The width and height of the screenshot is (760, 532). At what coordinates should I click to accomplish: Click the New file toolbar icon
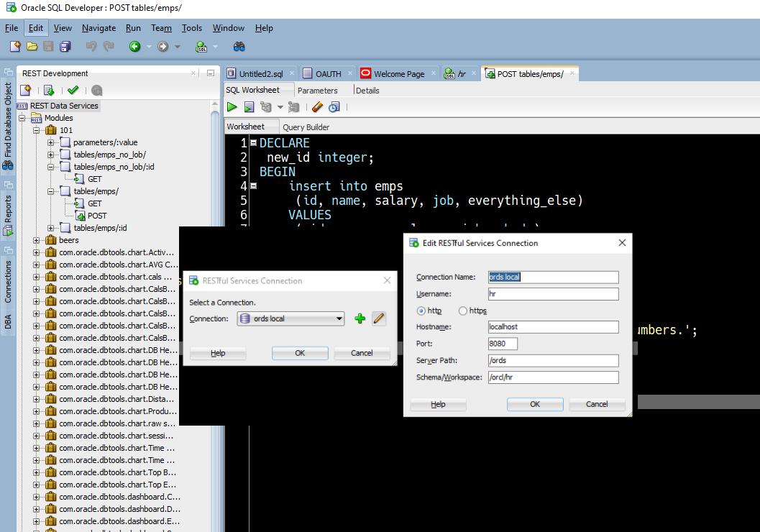coord(16,47)
